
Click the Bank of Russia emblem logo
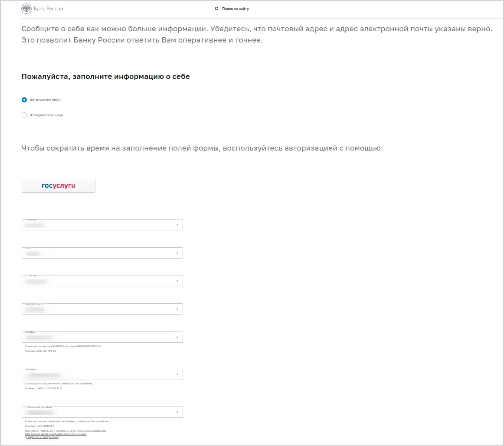(x=26, y=9)
